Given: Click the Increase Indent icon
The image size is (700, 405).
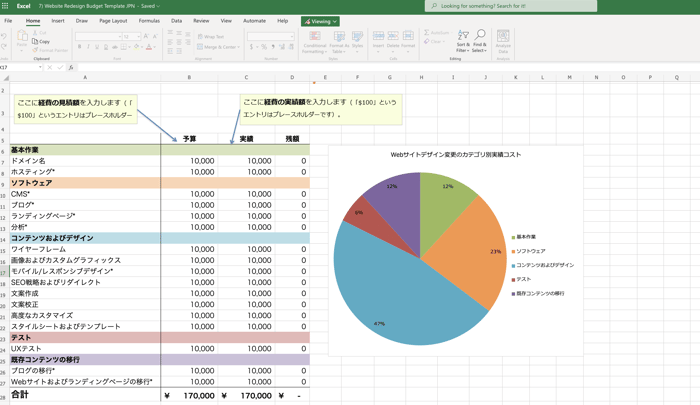Looking at the screenshot, I should click(179, 51).
